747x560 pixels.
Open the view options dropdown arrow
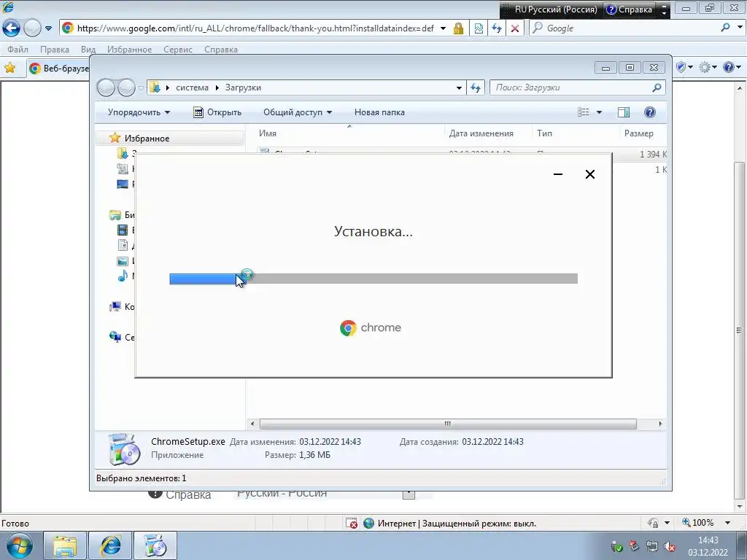coord(599,112)
